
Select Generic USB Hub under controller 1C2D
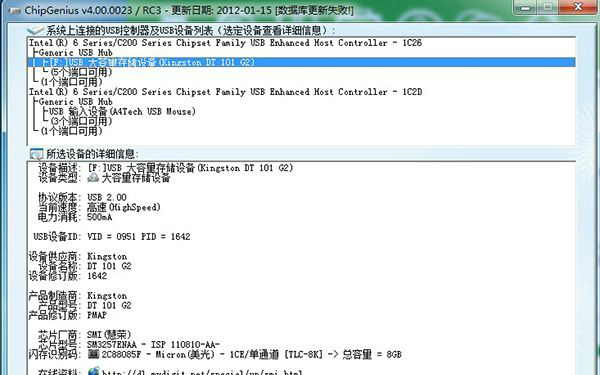75,102
